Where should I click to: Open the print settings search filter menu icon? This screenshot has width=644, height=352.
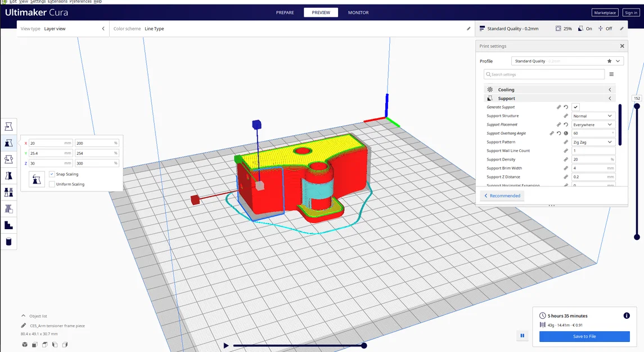tap(612, 74)
